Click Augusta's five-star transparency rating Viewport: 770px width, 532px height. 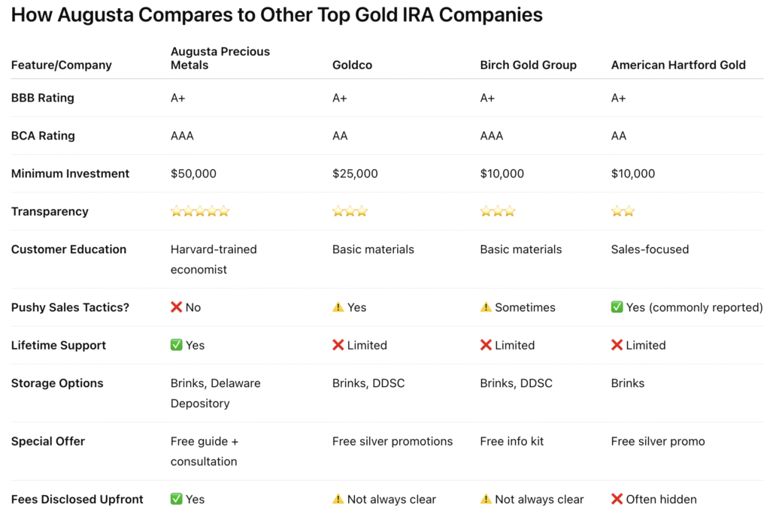200,211
